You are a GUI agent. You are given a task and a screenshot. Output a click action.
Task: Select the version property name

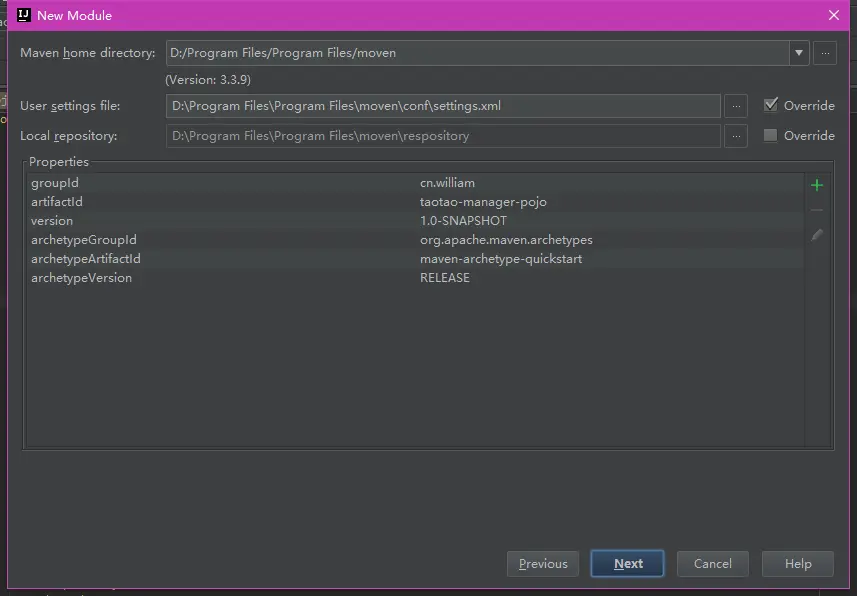pyautogui.click(x=52, y=221)
